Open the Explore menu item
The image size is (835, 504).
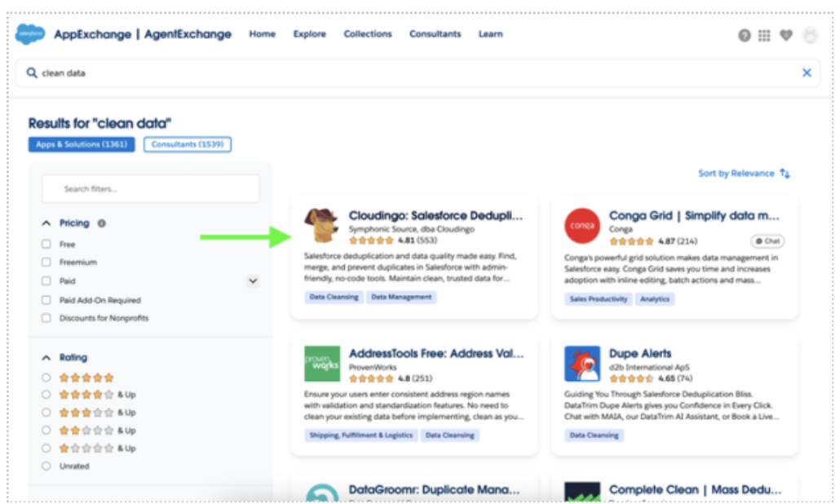click(309, 34)
